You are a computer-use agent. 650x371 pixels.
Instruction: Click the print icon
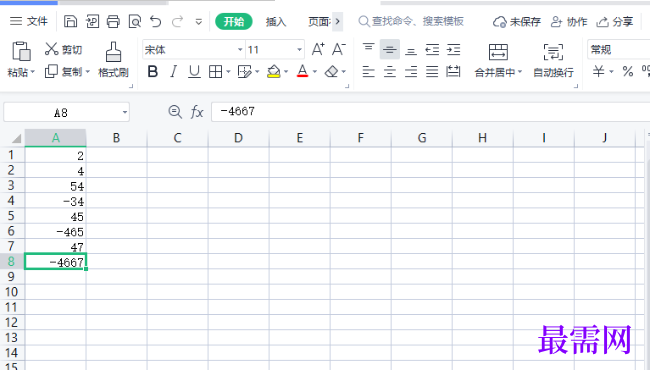click(x=113, y=21)
